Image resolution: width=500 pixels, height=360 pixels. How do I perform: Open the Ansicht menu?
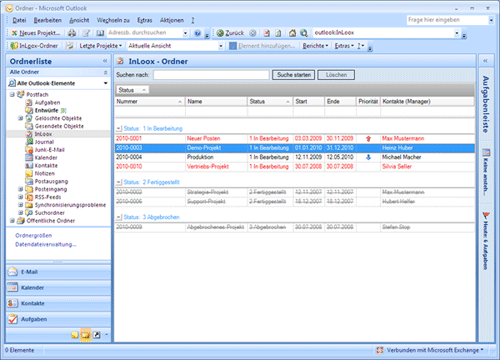(79, 20)
